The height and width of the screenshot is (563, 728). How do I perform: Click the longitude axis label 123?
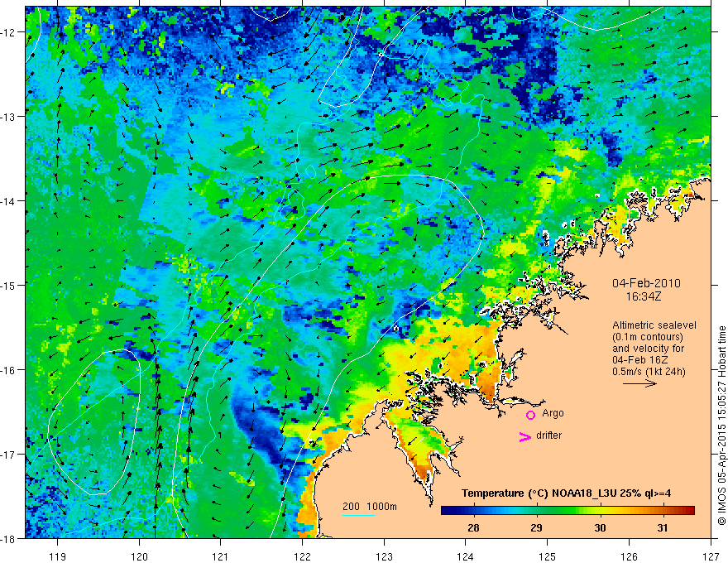tap(384, 556)
